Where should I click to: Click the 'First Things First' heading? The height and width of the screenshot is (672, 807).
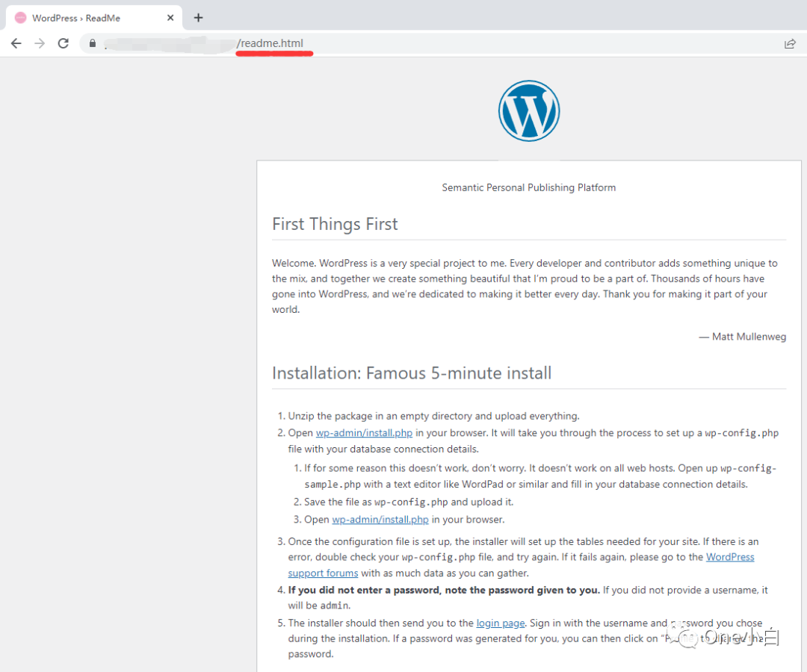(x=335, y=224)
